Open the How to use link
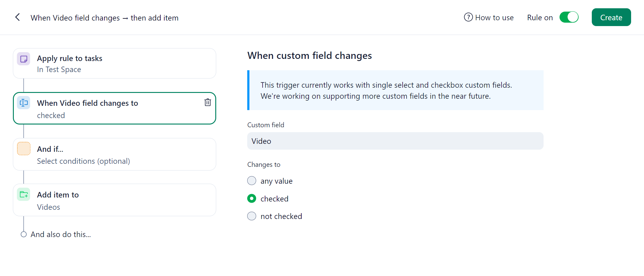The height and width of the screenshot is (276, 644). click(x=494, y=18)
